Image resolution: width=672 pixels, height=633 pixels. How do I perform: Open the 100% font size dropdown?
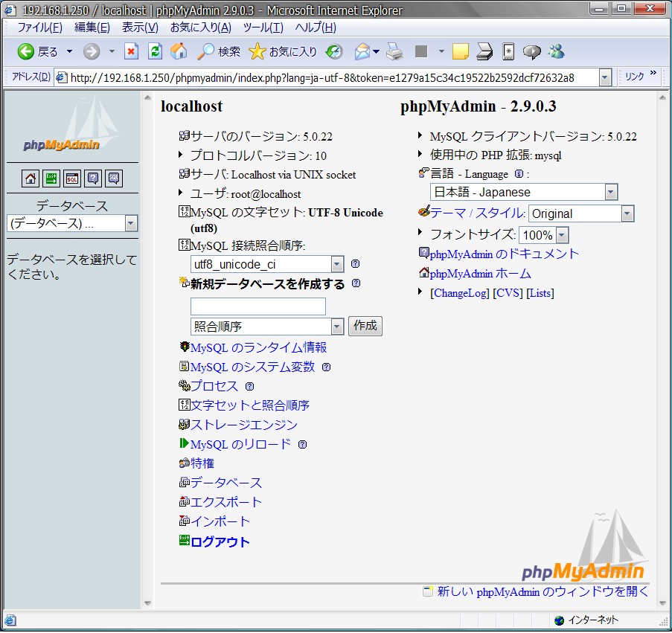(563, 235)
